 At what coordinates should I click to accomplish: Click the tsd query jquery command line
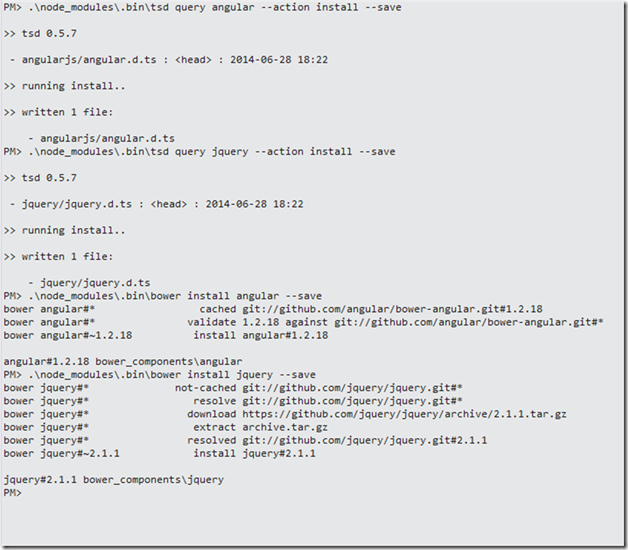[199, 151]
